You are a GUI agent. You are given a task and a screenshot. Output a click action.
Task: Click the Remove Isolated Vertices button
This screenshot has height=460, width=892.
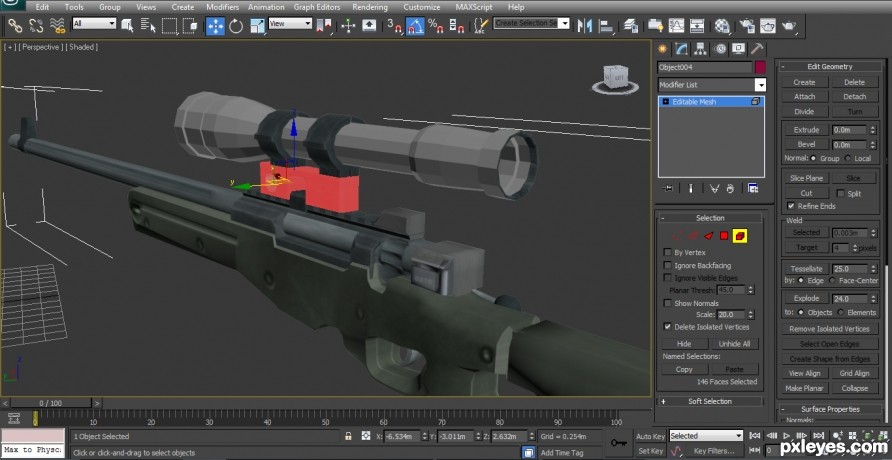pyautogui.click(x=829, y=329)
